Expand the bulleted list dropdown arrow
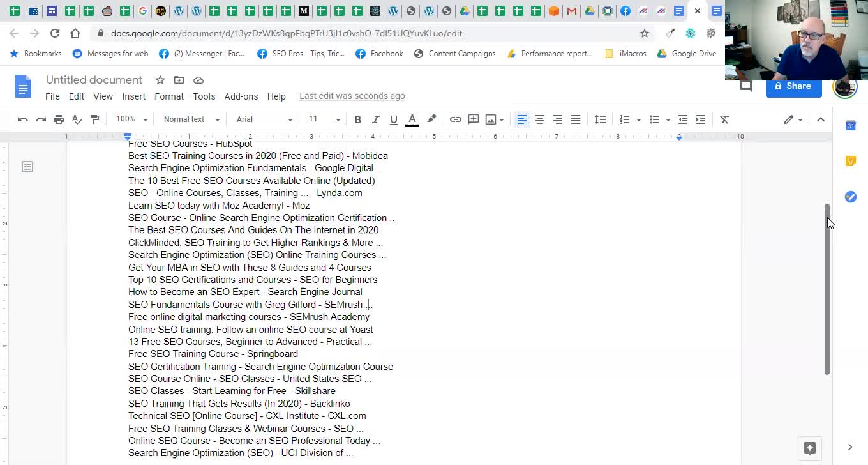 668,119
